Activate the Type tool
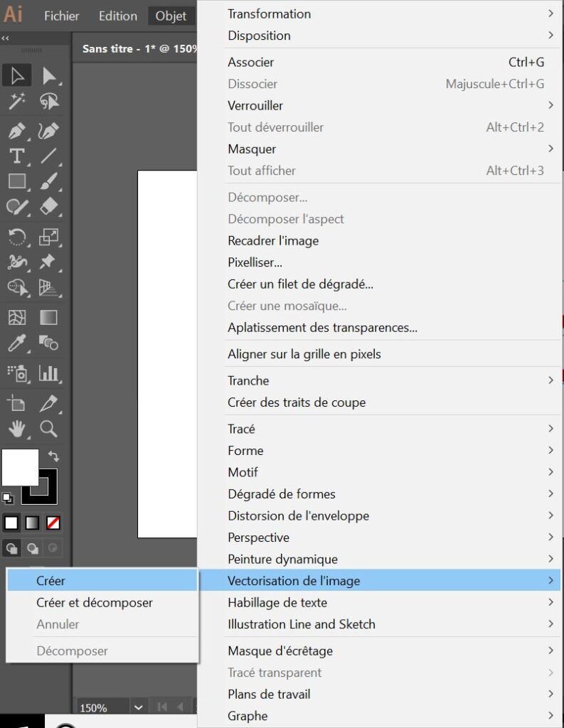The height and width of the screenshot is (728, 564). pyautogui.click(x=17, y=156)
